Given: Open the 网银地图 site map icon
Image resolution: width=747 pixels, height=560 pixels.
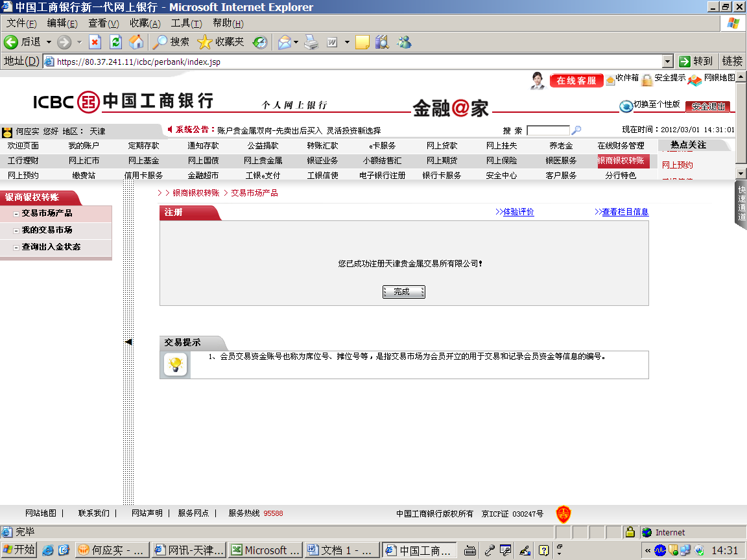Looking at the screenshot, I should (x=694, y=80).
